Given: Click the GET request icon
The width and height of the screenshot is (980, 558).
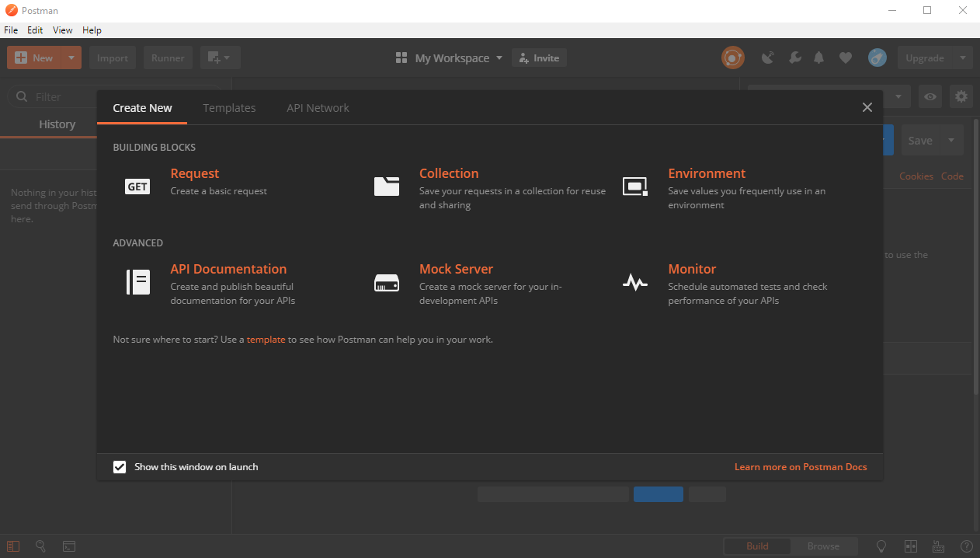Looking at the screenshot, I should click(137, 187).
